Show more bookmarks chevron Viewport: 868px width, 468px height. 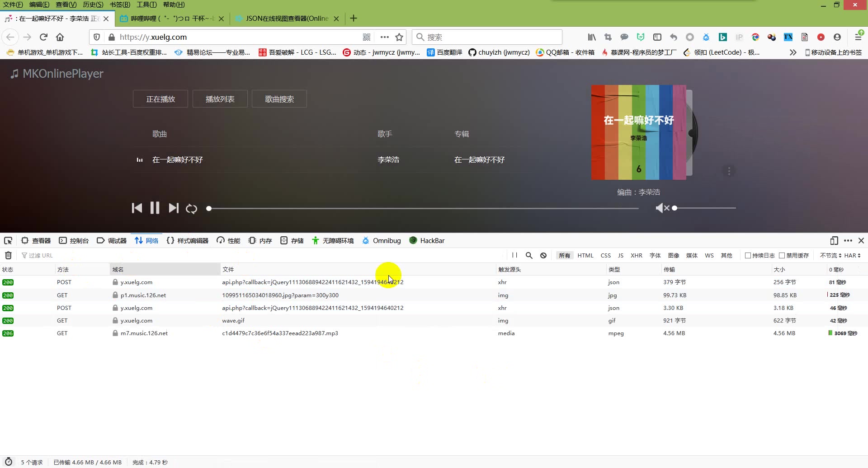point(793,52)
